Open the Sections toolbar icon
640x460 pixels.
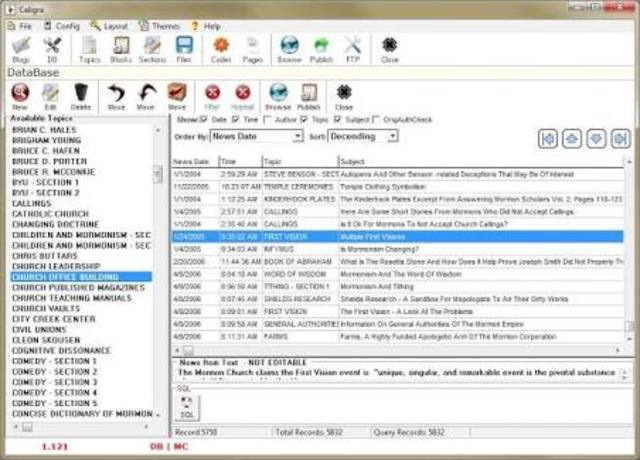pyautogui.click(x=152, y=50)
